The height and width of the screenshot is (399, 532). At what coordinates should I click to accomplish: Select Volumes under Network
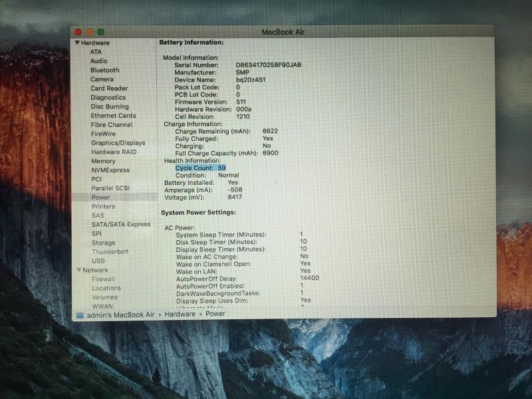pos(104,297)
